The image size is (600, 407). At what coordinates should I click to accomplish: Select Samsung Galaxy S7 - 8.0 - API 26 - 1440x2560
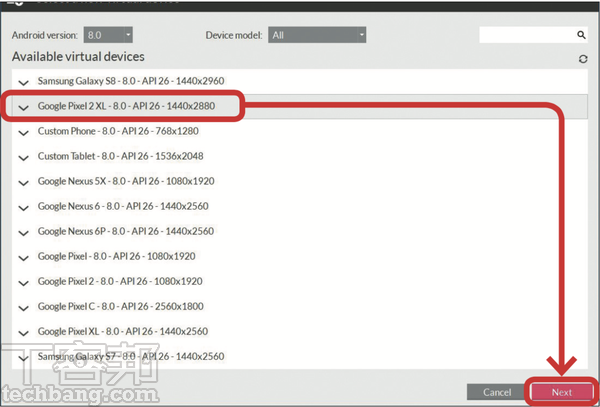pos(300,357)
